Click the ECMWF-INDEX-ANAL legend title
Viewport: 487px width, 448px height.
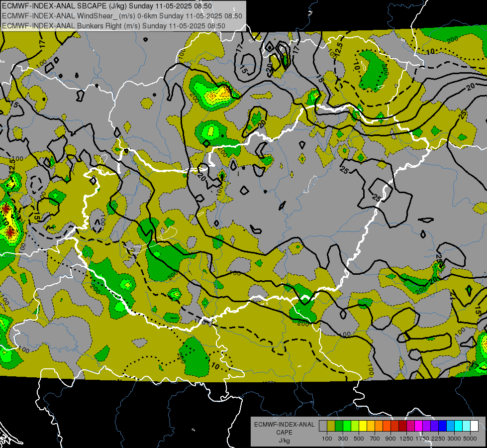tap(284, 425)
